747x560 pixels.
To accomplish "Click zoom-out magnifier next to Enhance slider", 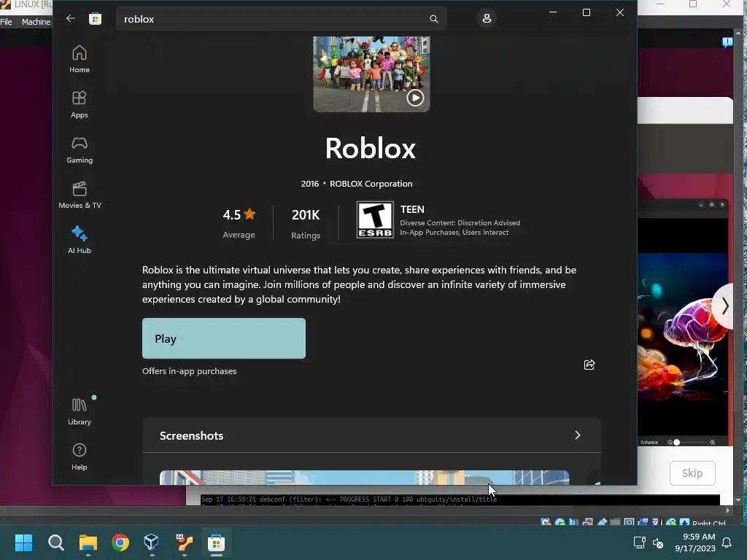I will coord(670,443).
